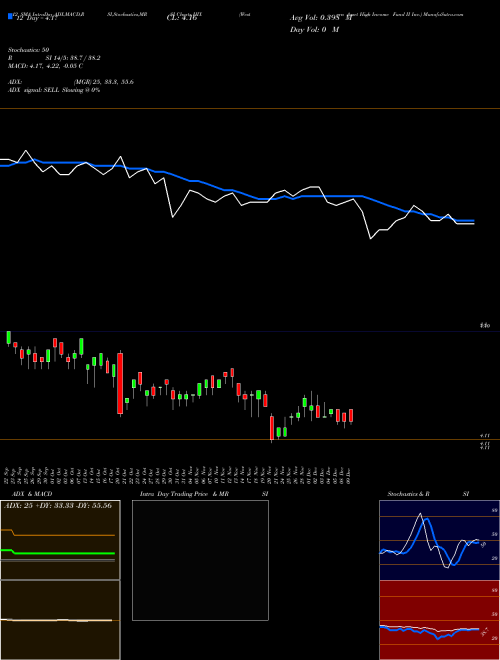Click the blue 12 Day SMA legend square

(x=10, y=17)
